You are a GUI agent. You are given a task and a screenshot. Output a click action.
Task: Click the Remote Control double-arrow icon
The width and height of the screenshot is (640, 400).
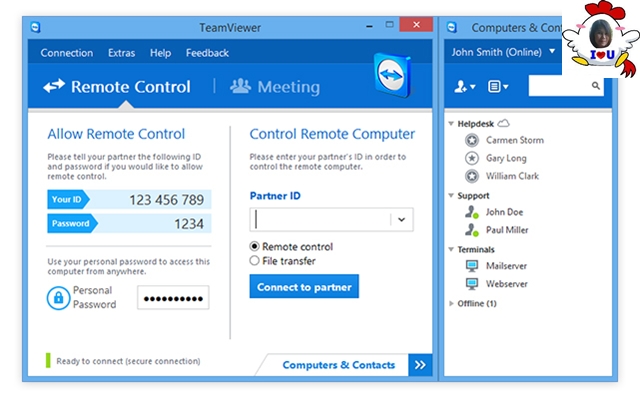click(54, 86)
